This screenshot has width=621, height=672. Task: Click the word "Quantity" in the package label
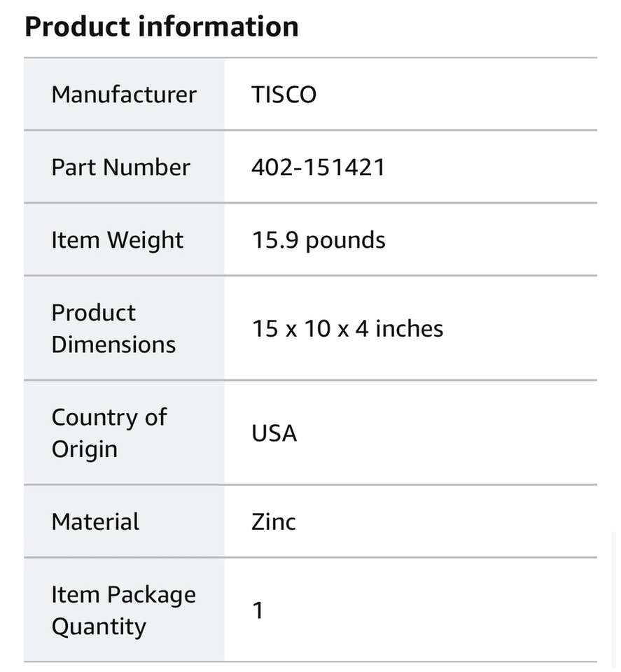pos(99,626)
